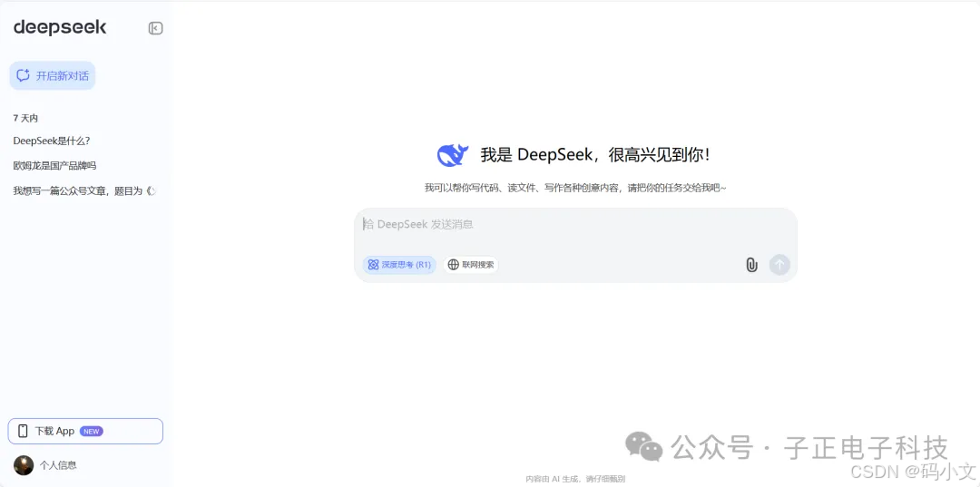Click the send message arrow button
This screenshot has width=980, height=487.
[779, 264]
